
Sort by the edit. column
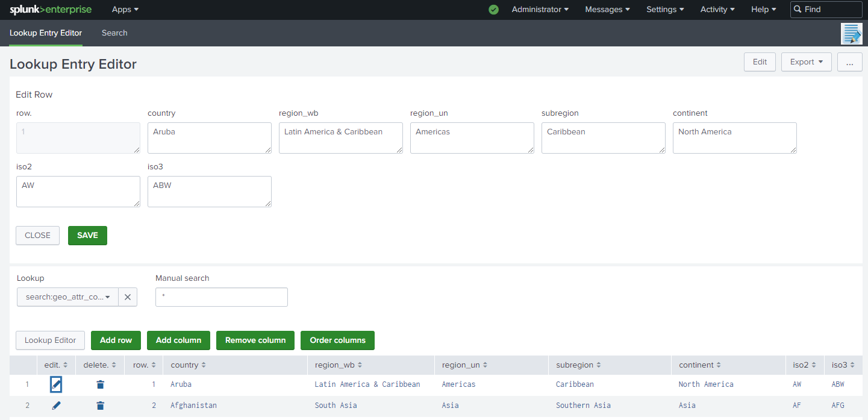coord(56,365)
